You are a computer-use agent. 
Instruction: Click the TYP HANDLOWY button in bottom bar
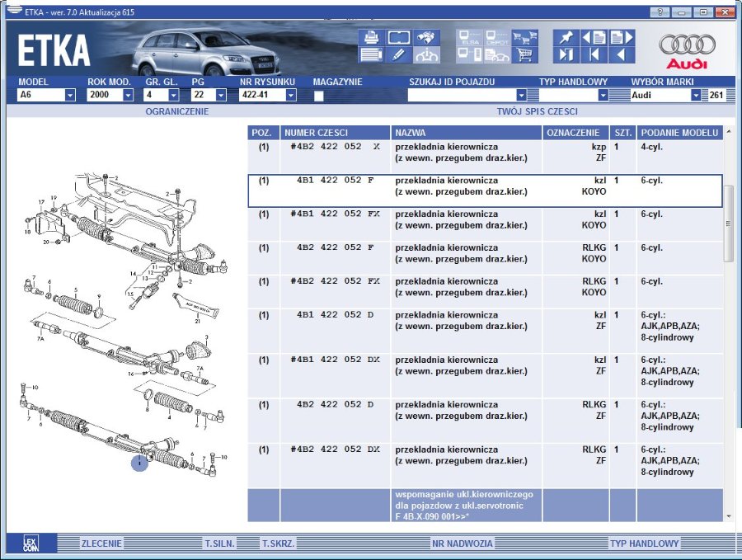pyautogui.click(x=644, y=544)
